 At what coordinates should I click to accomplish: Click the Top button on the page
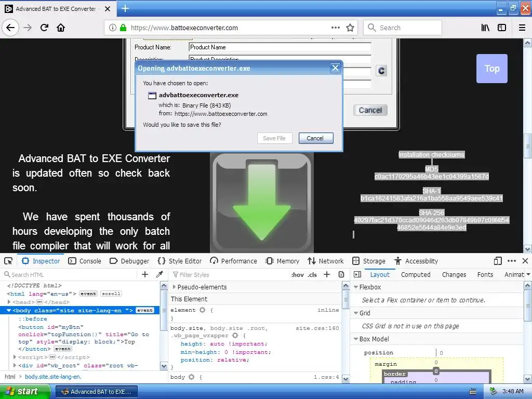(491, 69)
